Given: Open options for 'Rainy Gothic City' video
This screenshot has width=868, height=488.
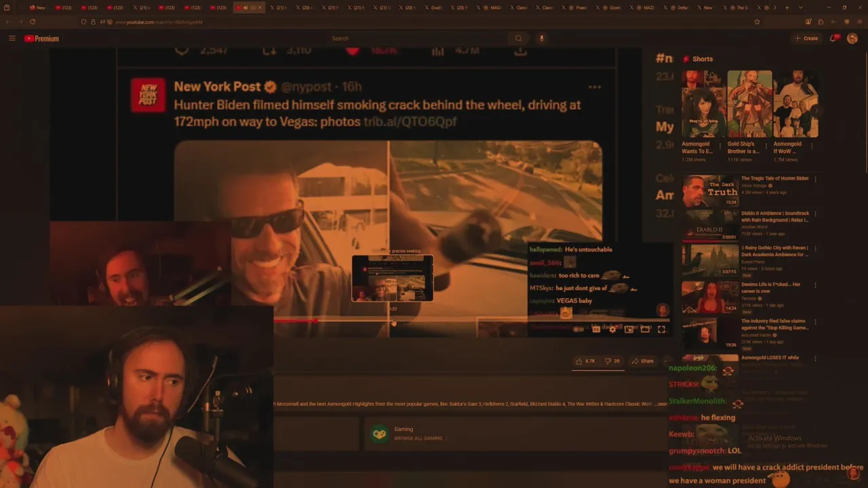Looking at the screenshot, I should 815,249.
